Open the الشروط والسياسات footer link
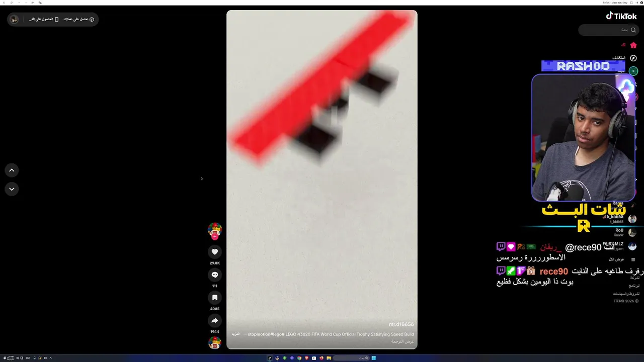The width and height of the screenshot is (644, 362). [x=626, y=294]
